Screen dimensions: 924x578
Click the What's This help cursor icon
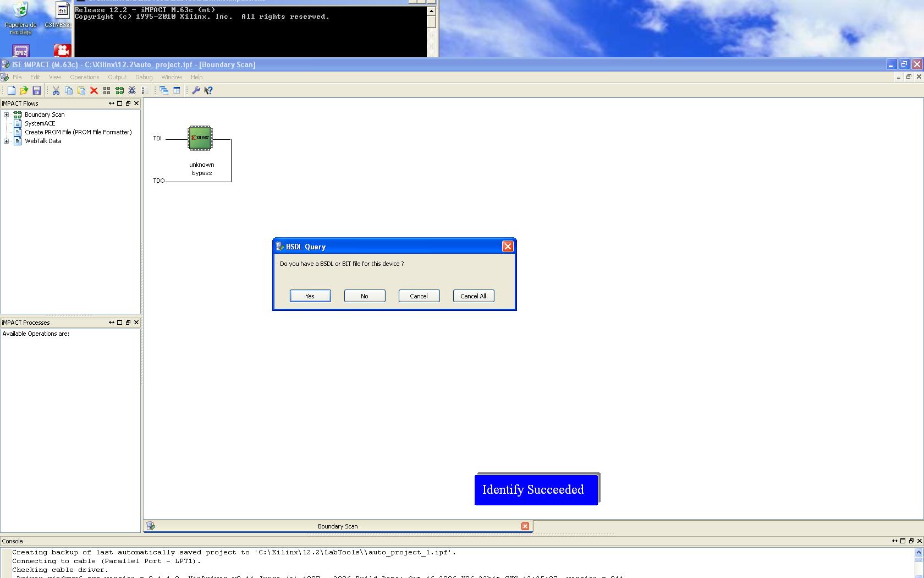pos(208,90)
